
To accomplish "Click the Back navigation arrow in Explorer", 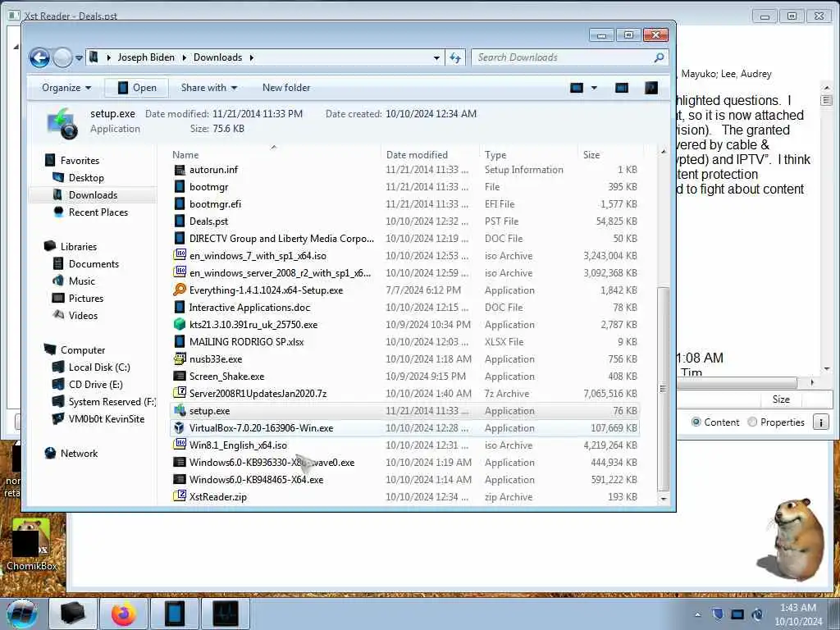I will click(39, 57).
